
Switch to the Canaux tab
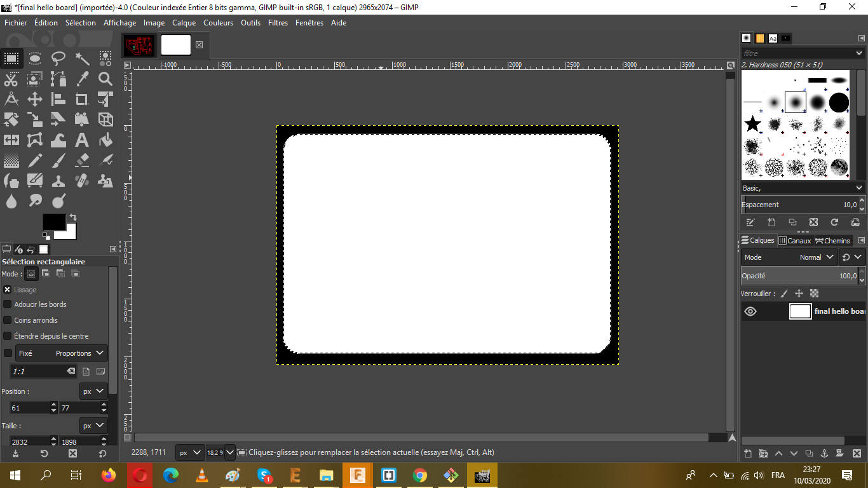click(795, 241)
